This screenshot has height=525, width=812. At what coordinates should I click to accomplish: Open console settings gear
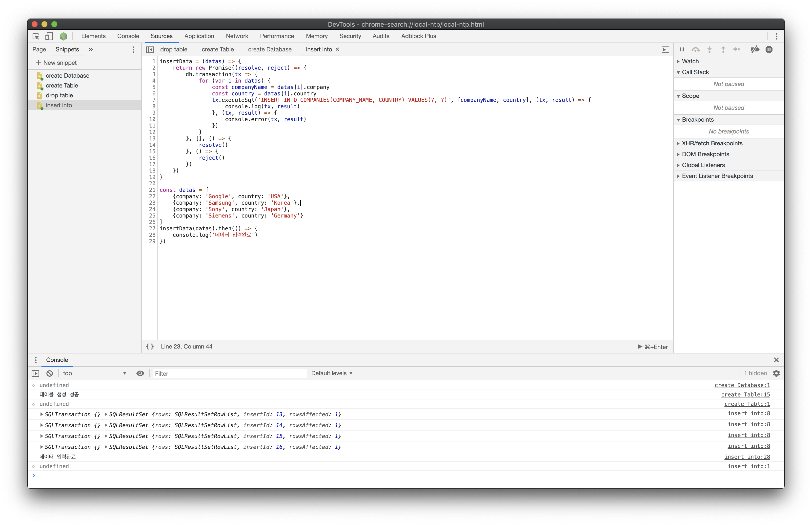pos(776,373)
